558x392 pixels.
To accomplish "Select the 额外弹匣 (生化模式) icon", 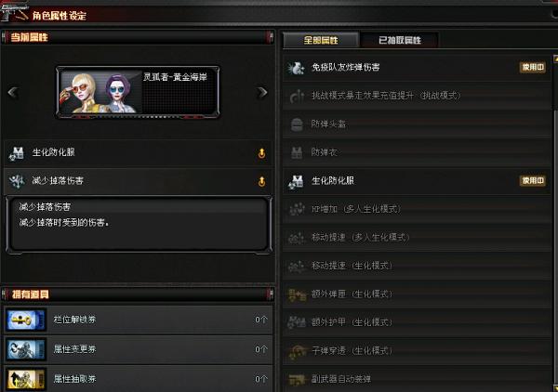I will (297, 294).
